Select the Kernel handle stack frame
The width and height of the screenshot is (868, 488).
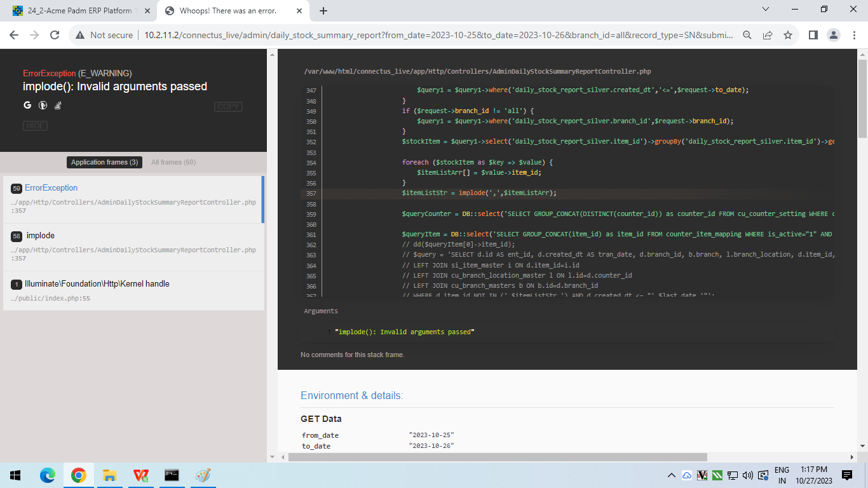point(133,291)
